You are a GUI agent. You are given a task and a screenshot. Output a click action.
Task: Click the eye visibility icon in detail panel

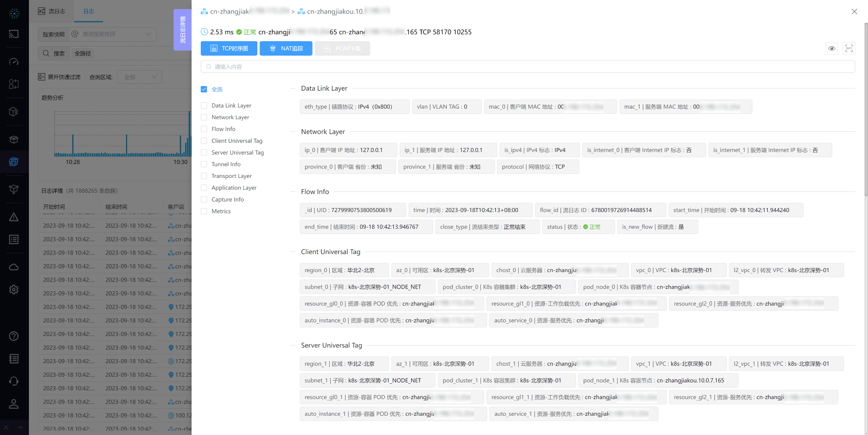[x=832, y=49]
